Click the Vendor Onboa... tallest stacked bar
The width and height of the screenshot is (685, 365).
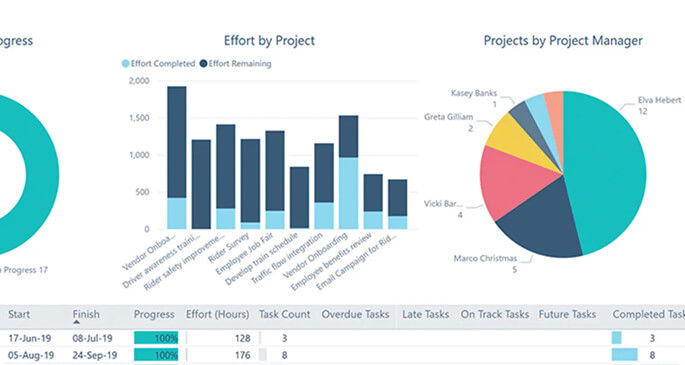(x=176, y=158)
